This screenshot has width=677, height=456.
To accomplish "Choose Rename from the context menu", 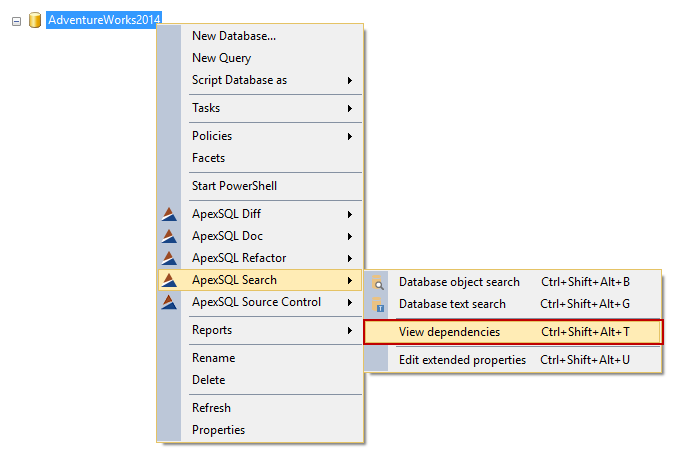I will point(260,358).
